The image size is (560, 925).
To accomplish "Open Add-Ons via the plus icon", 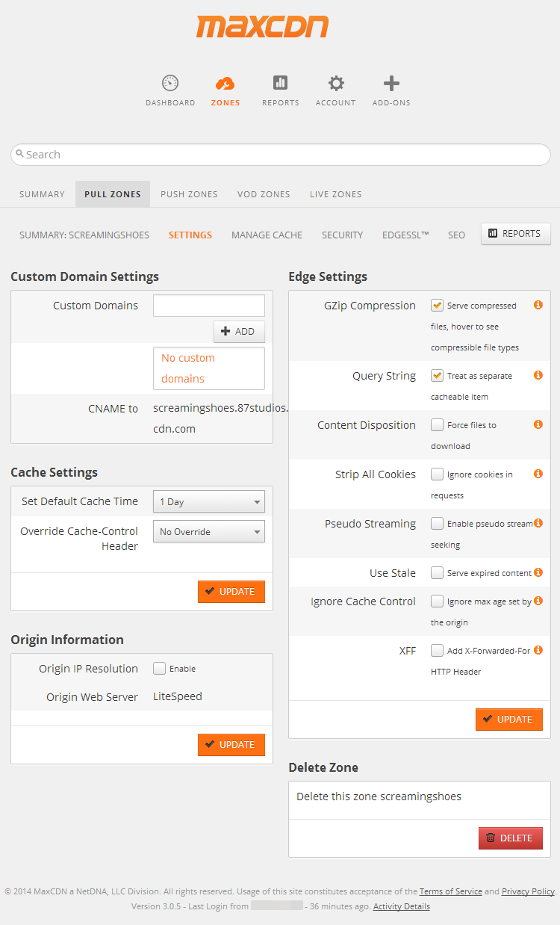I will point(391,82).
